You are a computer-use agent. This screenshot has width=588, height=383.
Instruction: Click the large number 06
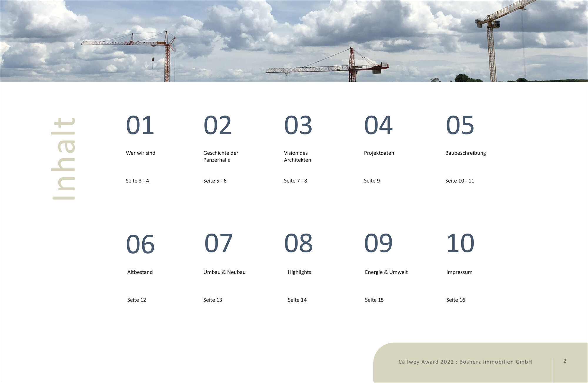point(140,244)
